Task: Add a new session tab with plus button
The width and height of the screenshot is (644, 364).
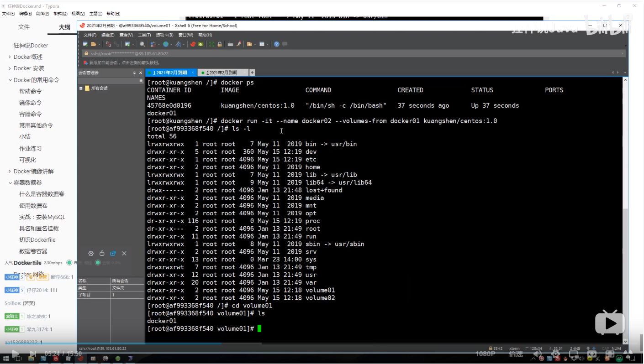Action: pos(252,73)
